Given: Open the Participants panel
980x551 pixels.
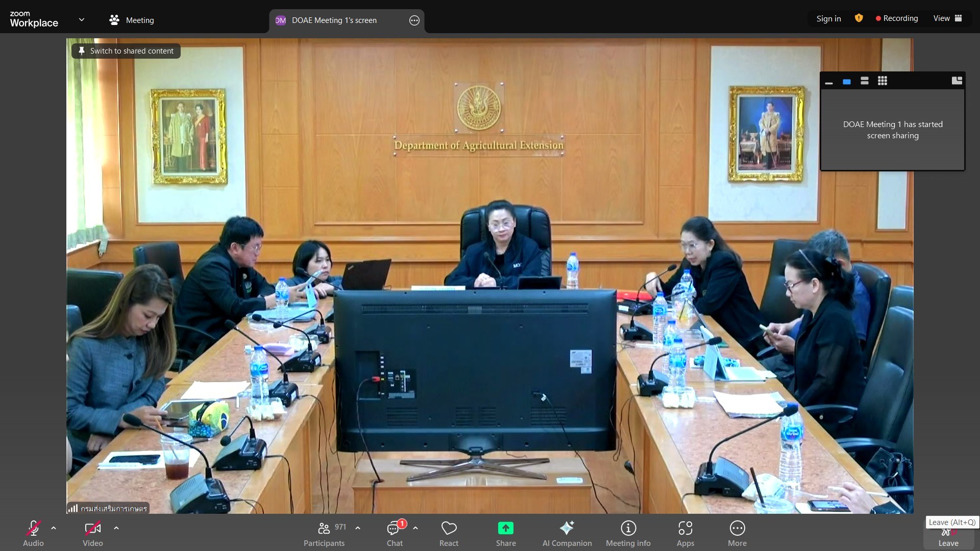Looking at the screenshot, I should [324, 533].
